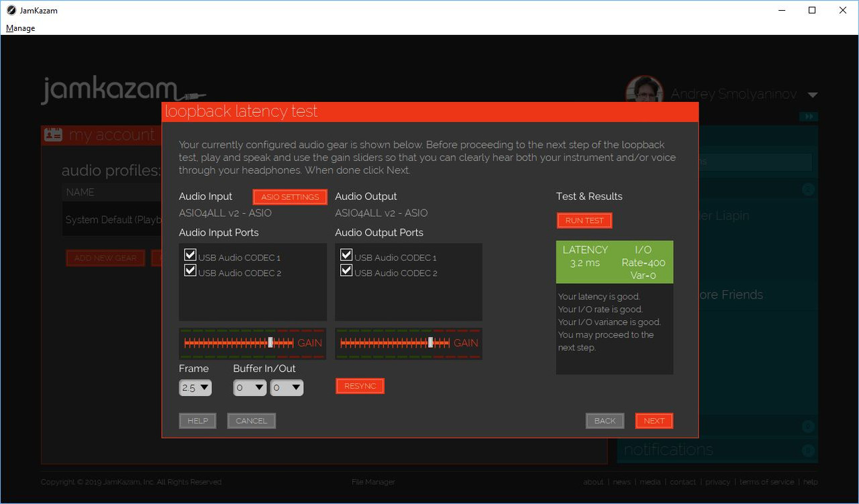
Task: Click the my account card icon
Action: (53, 135)
